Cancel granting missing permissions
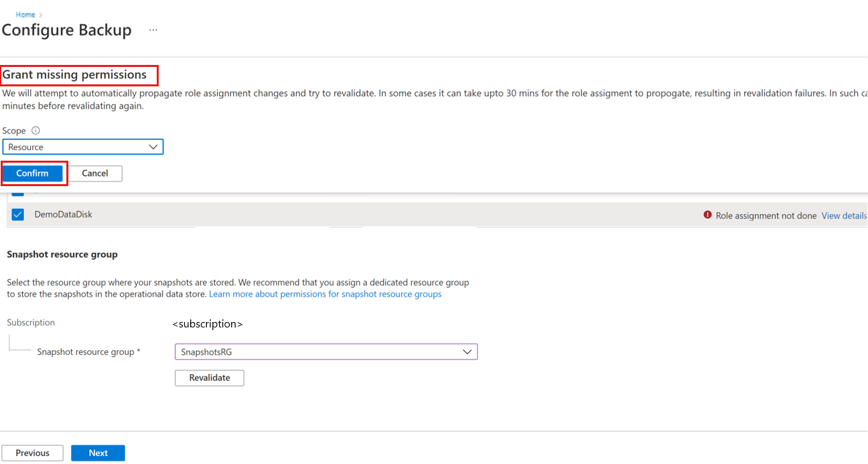The height and width of the screenshot is (464, 868). pos(95,173)
